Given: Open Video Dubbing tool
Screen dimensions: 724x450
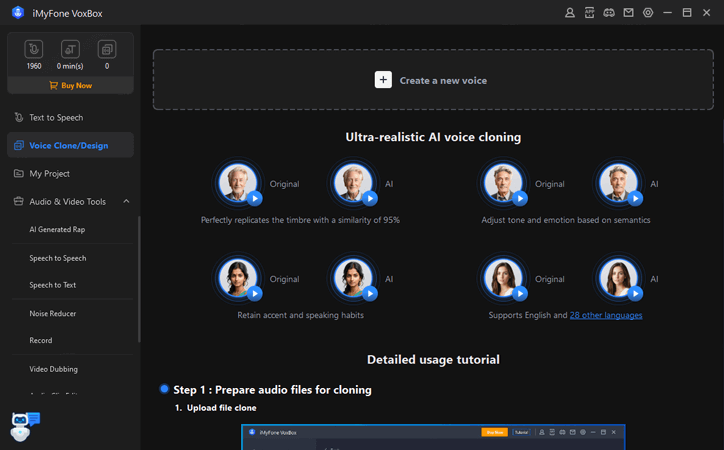Looking at the screenshot, I should click(54, 369).
